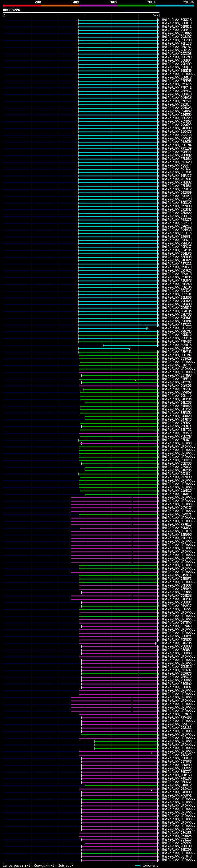Select the UniRef100_P37222 hit label
Screen dimensions: 197x868
(x=177, y=325)
